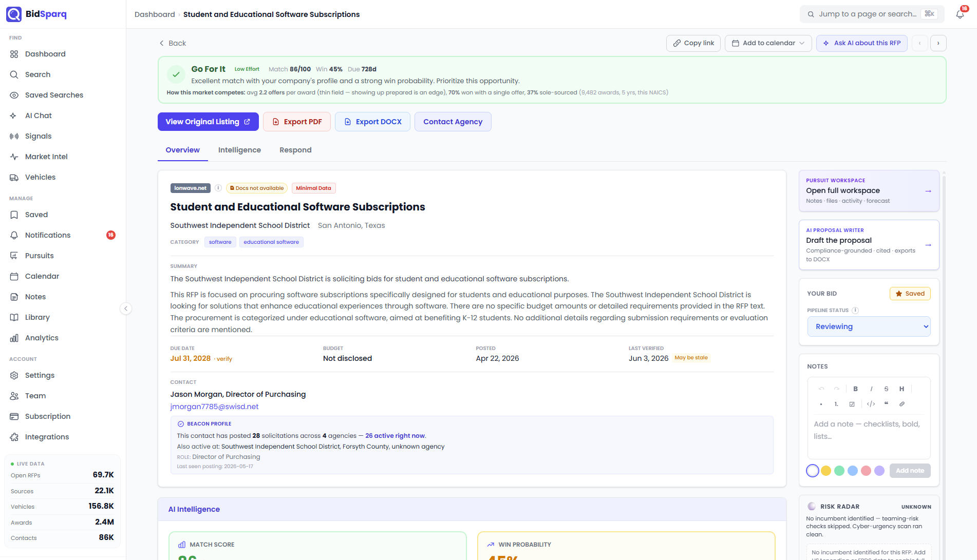The width and height of the screenshot is (977, 560).
Task: Click Copy link button
Action: click(693, 43)
